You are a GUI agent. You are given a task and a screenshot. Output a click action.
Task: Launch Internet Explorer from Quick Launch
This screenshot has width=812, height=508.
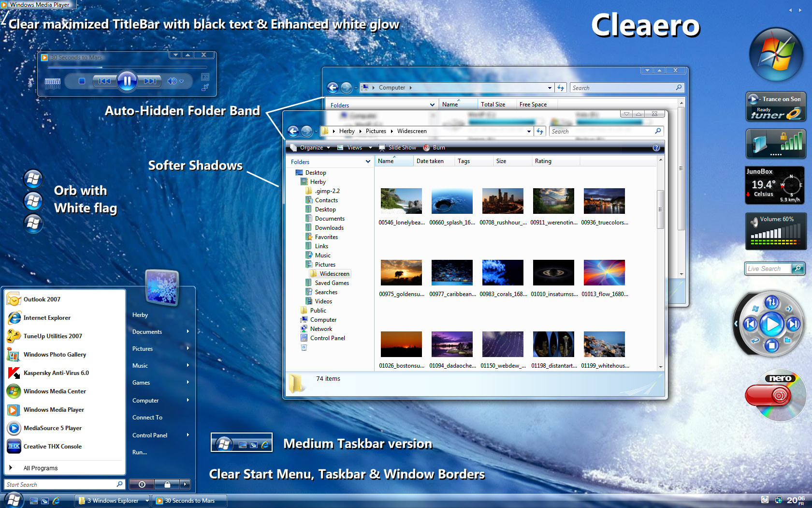(x=56, y=501)
